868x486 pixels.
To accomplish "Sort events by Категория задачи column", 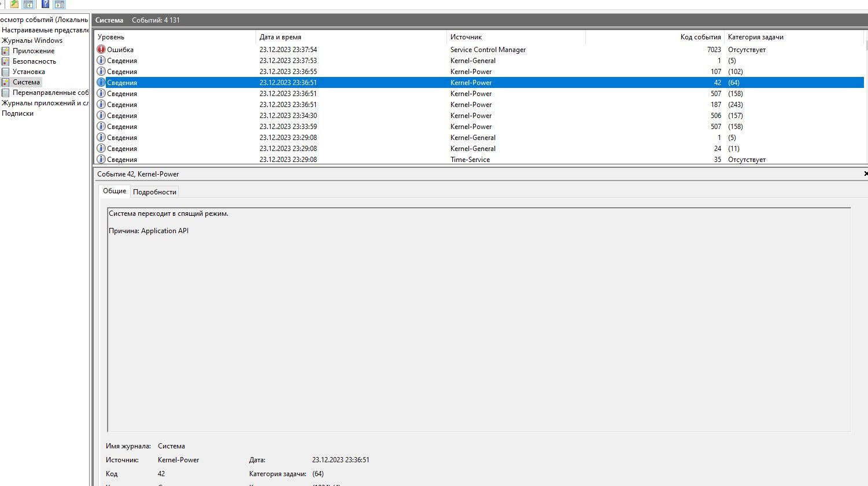I will tap(794, 37).
